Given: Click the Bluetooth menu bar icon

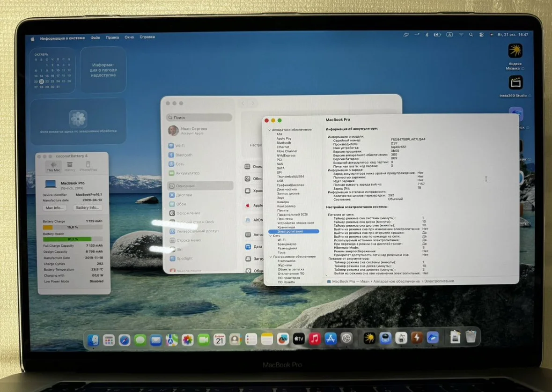Looking at the screenshot, I should point(427,35).
